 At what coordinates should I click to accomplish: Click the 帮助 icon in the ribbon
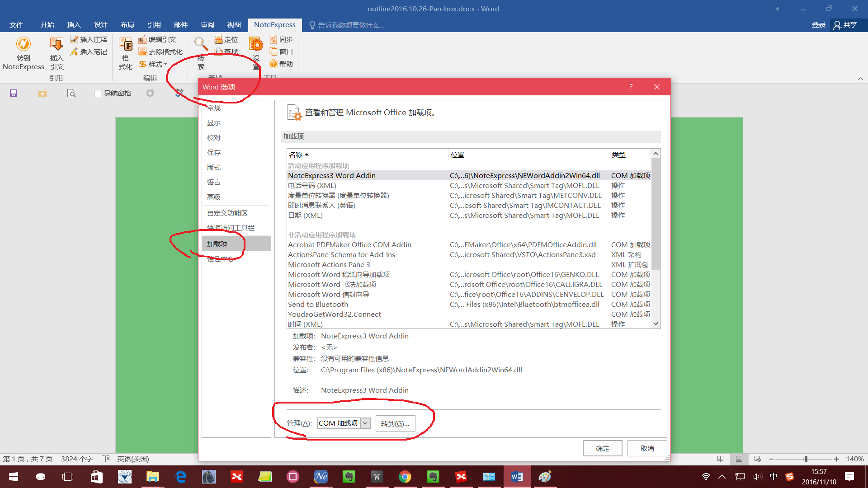click(x=281, y=64)
